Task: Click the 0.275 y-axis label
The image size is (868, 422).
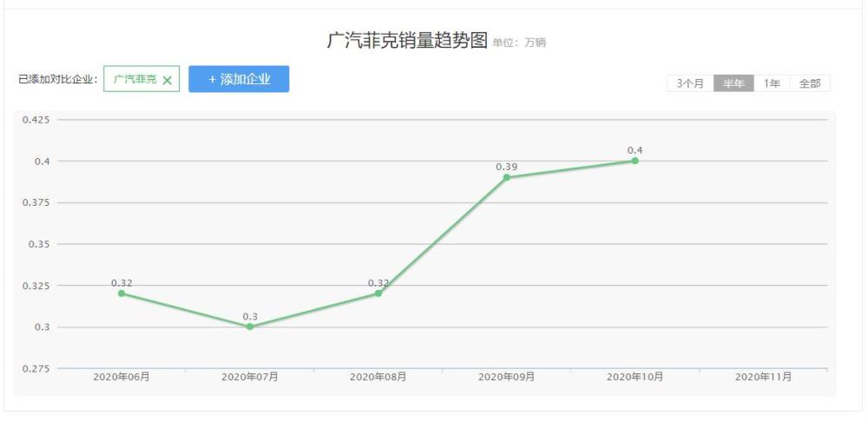Action: tap(36, 369)
